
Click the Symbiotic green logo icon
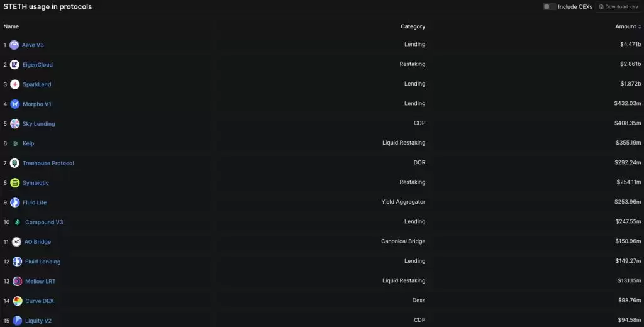[x=15, y=183]
